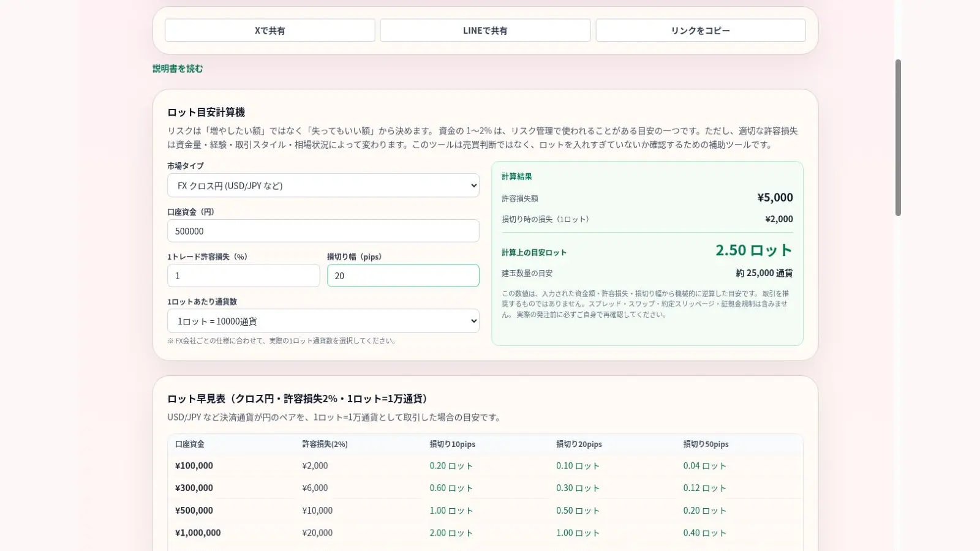The height and width of the screenshot is (551, 980).
Task: Click the 0.12 ロット table cell
Action: [x=705, y=488]
